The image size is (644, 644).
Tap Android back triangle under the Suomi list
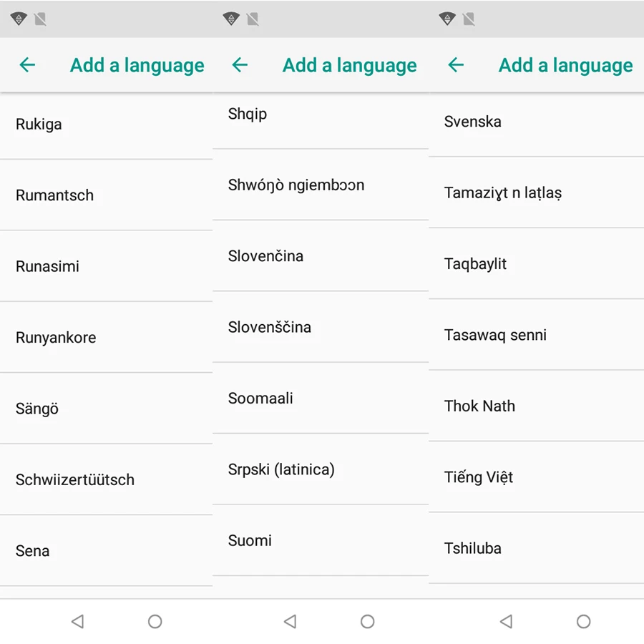click(x=290, y=621)
